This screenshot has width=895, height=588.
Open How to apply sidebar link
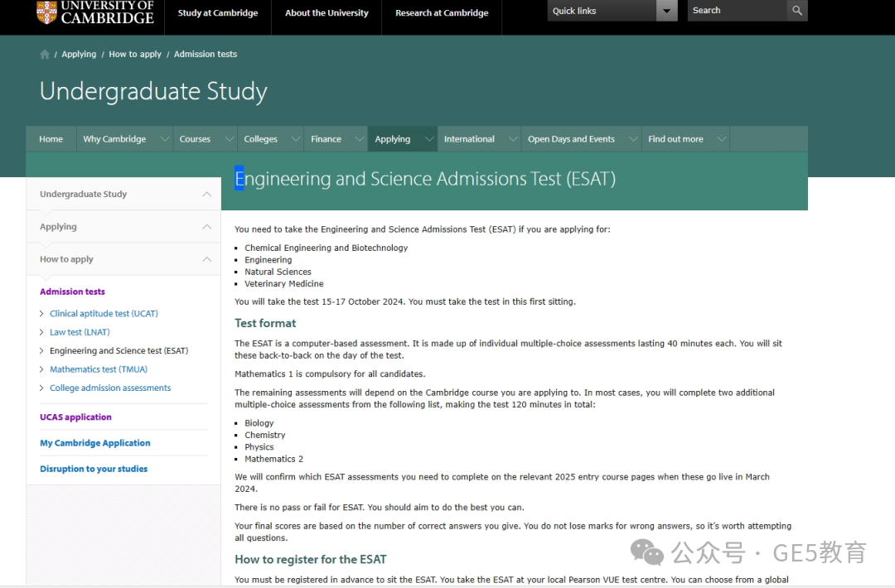point(67,259)
